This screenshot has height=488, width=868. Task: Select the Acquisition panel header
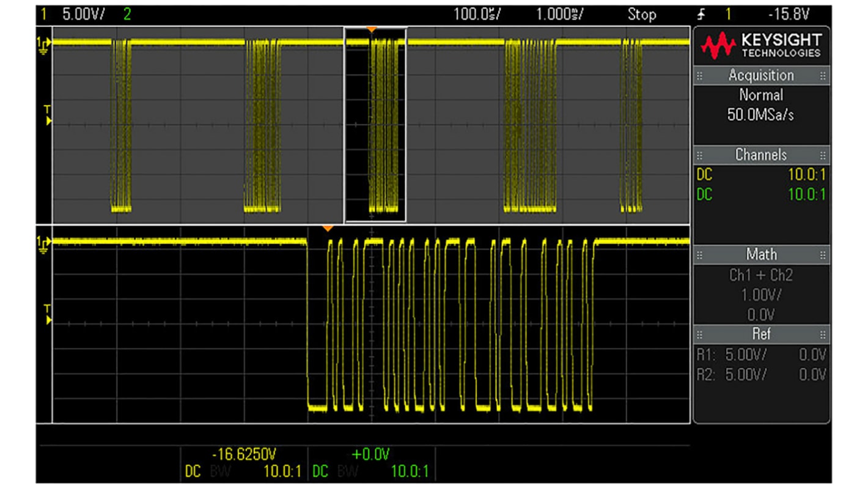tap(760, 75)
